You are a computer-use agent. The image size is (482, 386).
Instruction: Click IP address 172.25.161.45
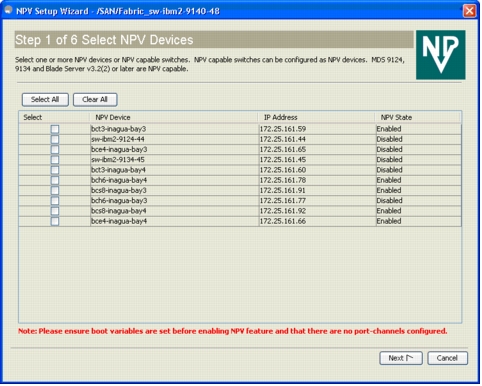point(283,160)
